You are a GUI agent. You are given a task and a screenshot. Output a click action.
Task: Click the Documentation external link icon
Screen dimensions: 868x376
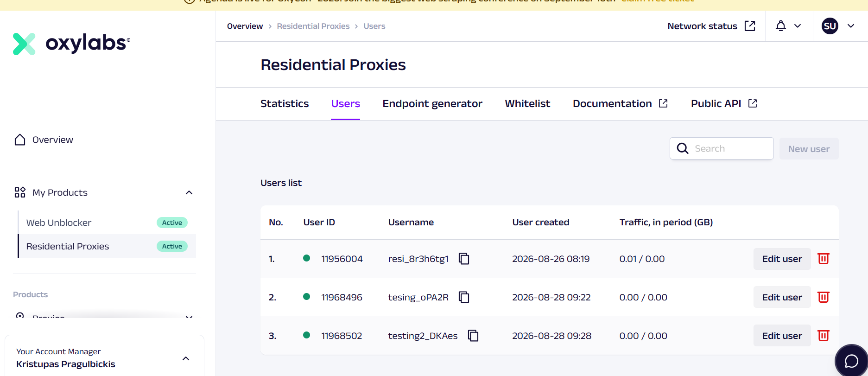point(663,103)
